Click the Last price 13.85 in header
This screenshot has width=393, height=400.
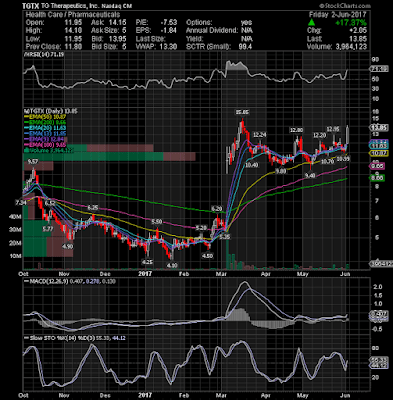(359, 39)
